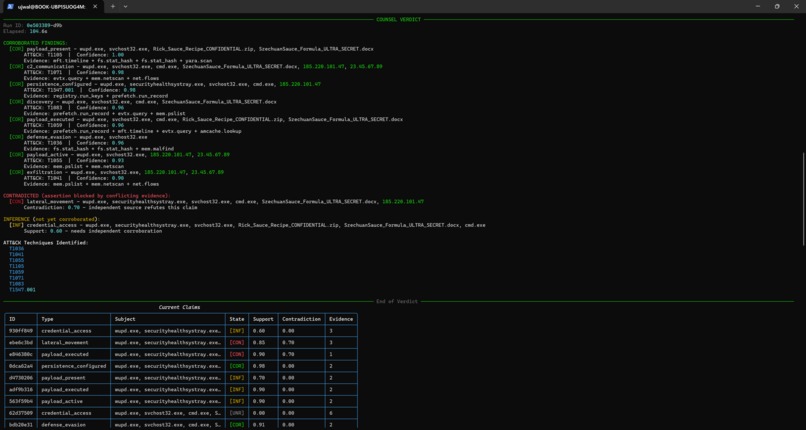
Task: Click payload_present in the claims table
Action: pos(63,378)
